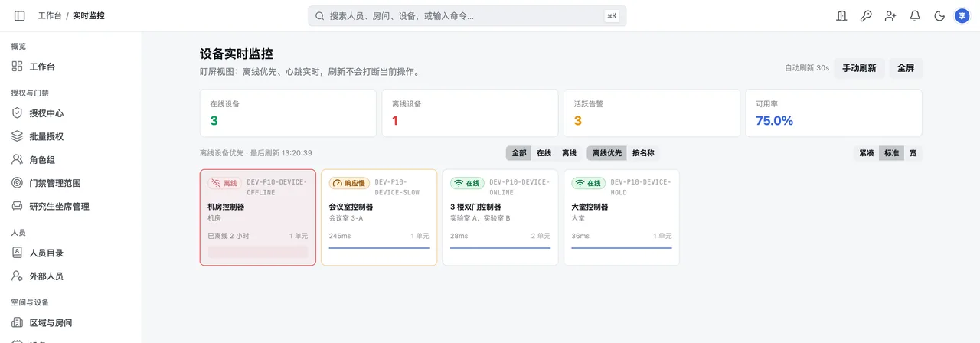This screenshot has width=980, height=343.
Task: Sort by 按名称
Action: pyautogui.click(x=643, y=153)
